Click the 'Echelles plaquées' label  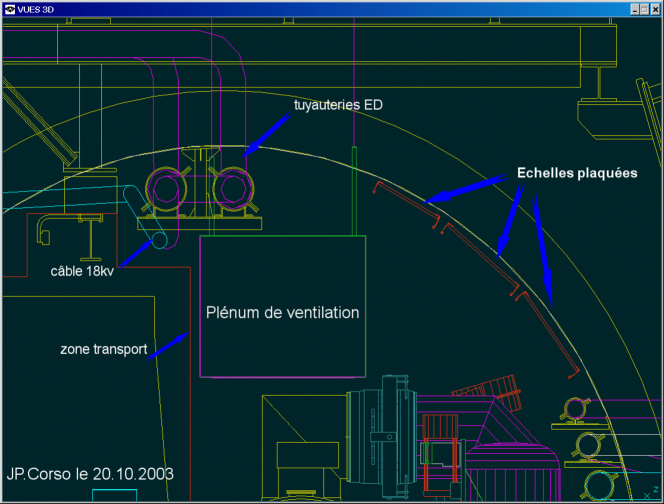click(x=577, y=173)
